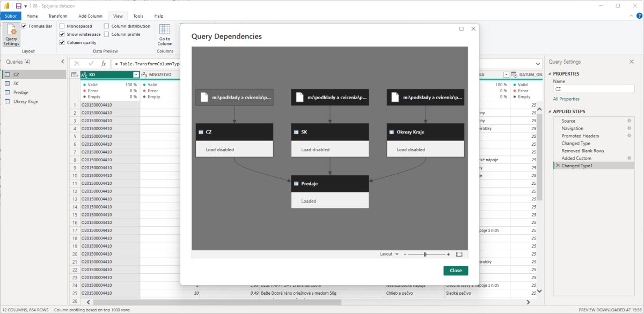644x314 pixels.
Task: Open the Add Column ribbon tab
Action: click(90, 16)
